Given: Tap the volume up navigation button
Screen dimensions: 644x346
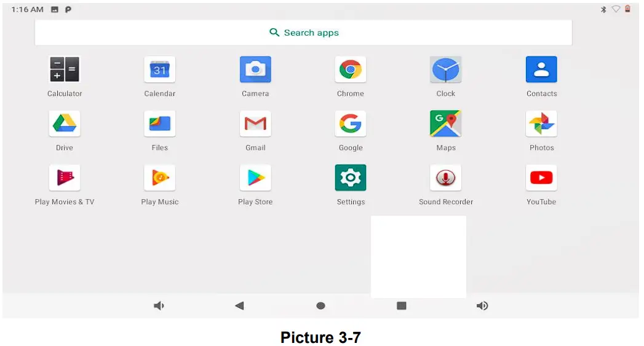Looking at the screenshot, I should tap(482, 306).
